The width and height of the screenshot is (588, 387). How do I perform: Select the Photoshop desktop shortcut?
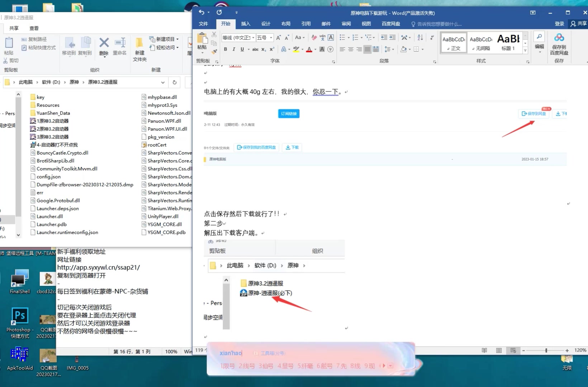(20, 323)
